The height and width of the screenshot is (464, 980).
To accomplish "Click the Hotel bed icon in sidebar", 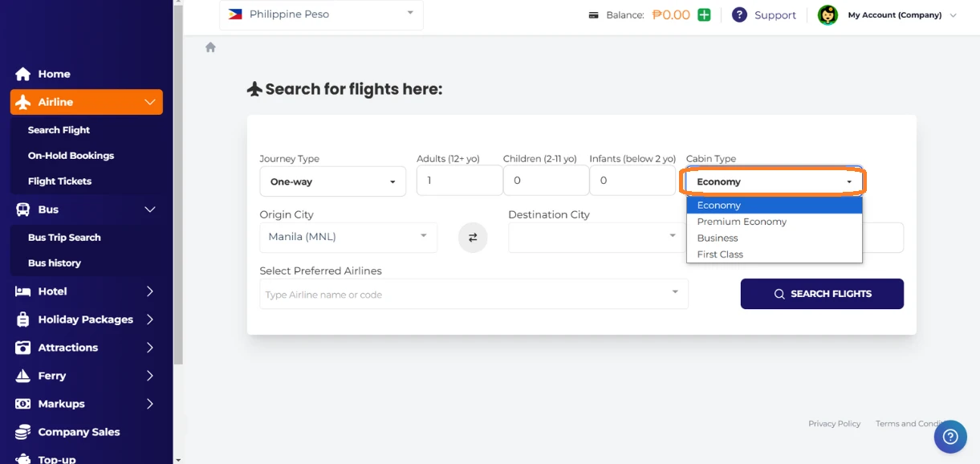I will pyautogui.click(x=23, y=291).
